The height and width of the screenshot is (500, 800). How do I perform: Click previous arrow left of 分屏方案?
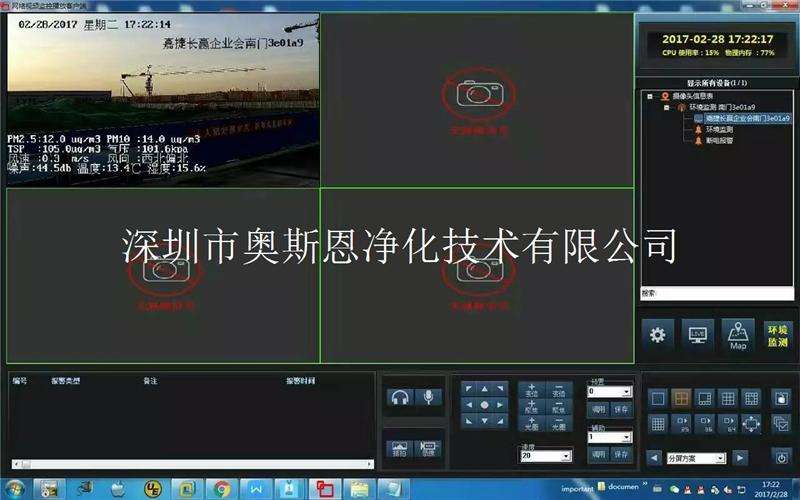[x=654, y=458]
